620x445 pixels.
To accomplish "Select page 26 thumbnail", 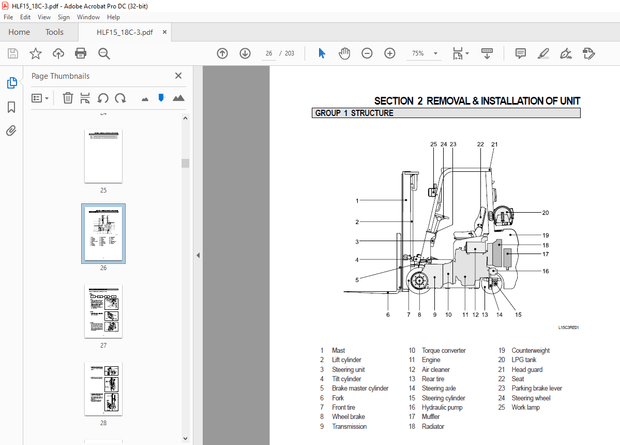I will point(103,233).
